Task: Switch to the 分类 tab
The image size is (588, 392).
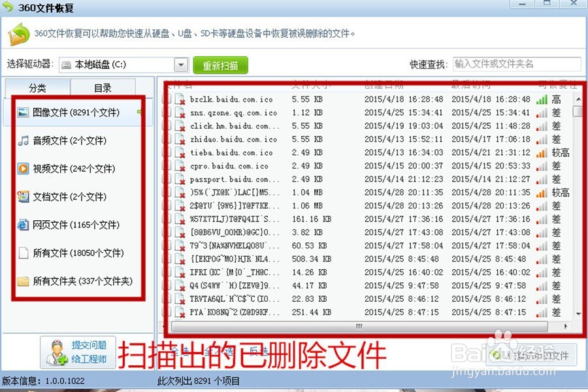Action: (37, 86)
